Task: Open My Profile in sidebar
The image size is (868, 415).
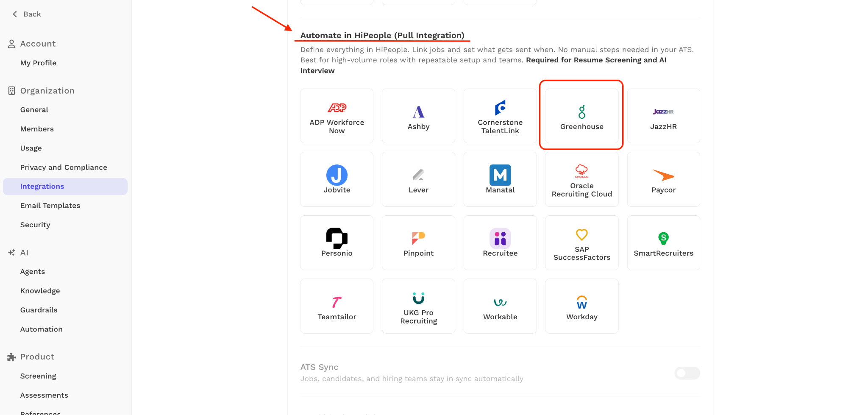Action: [38, 63]
